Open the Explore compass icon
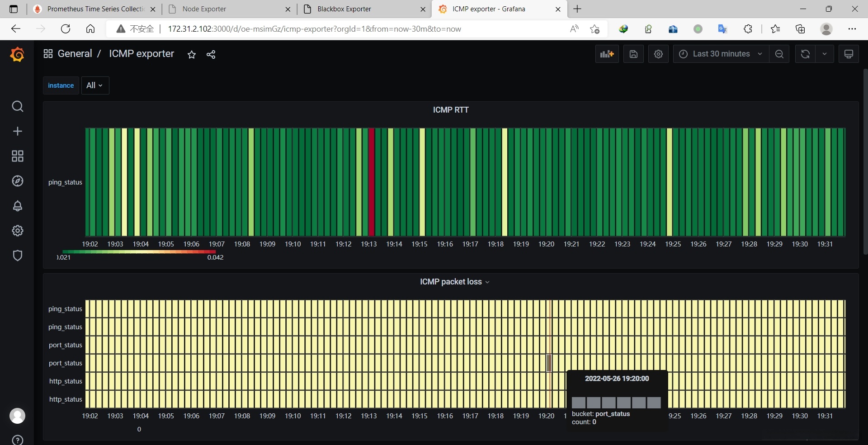 tap(18, 181)
